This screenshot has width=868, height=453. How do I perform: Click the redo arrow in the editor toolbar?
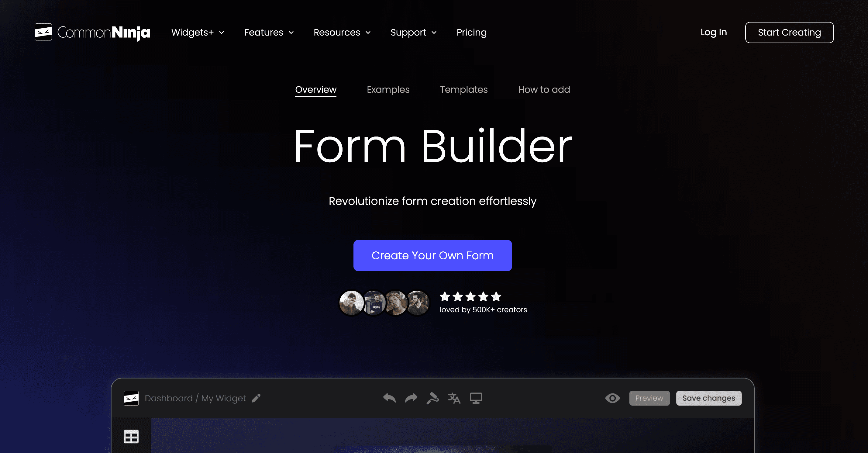[x=411, y=398]
